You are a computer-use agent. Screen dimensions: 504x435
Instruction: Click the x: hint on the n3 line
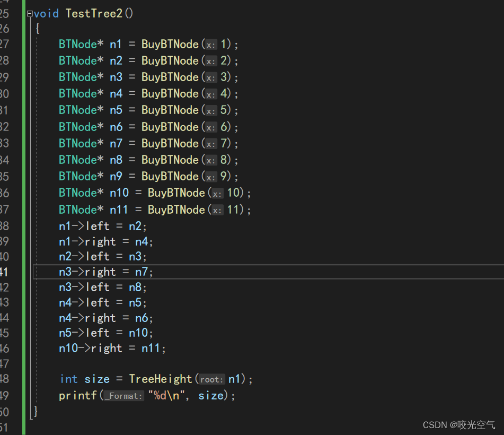[x=211, y=78]
